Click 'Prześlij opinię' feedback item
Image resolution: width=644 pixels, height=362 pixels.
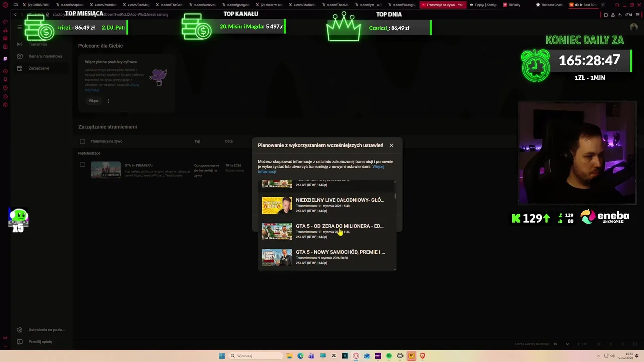(35, 342)
